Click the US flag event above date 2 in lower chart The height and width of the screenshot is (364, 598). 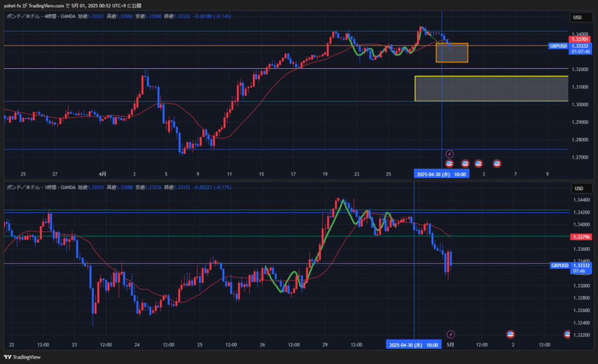(x=510, y=334)
